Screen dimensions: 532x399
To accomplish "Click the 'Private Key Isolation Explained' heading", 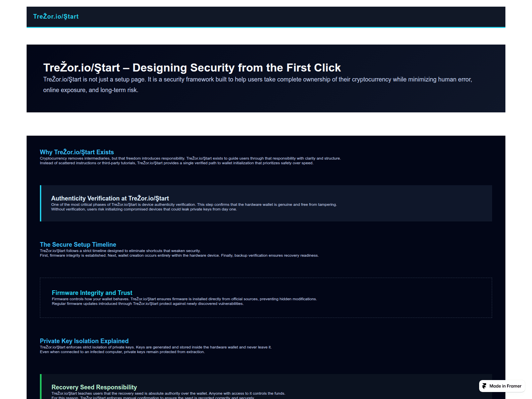I will (x=84, y=341).
